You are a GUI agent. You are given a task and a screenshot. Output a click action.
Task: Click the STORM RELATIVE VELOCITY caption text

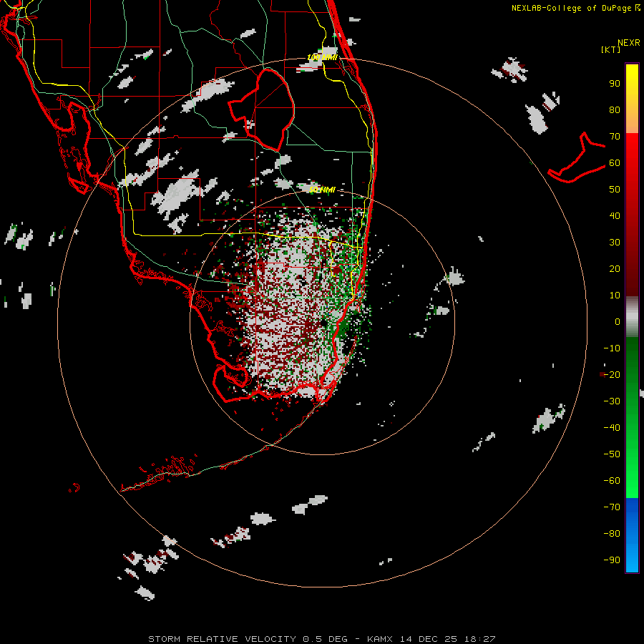222,639
